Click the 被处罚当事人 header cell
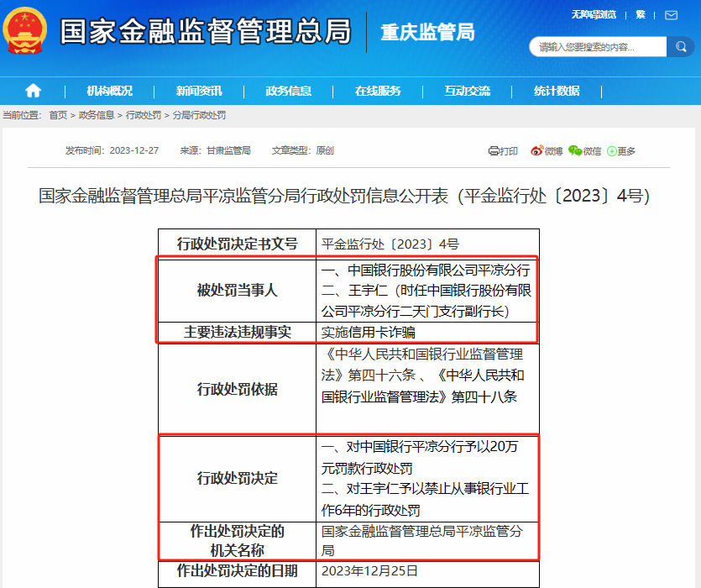This screenshot has height=588, width=701. tap(238, 291)
